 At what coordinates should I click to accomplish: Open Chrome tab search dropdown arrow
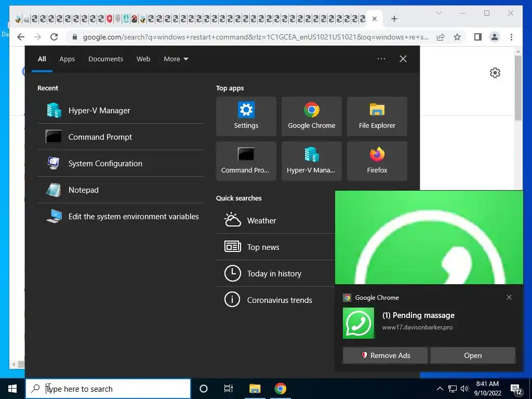438,13
